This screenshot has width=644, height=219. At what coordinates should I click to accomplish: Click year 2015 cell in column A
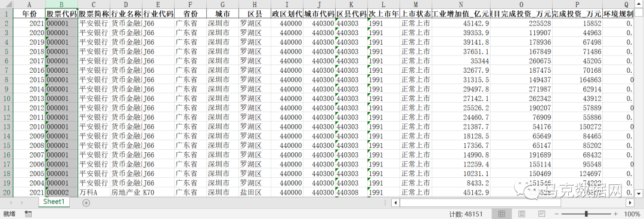point(30,80)
